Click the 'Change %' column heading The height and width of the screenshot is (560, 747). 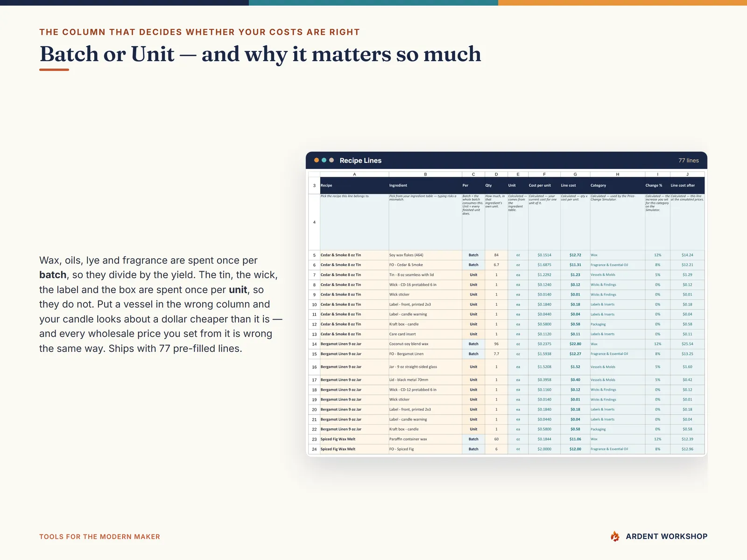[x=654, y=185]
